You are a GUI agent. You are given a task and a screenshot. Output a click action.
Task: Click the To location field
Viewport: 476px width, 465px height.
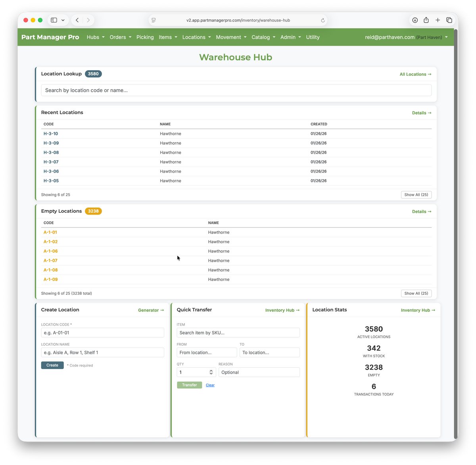tap(270, 353)
